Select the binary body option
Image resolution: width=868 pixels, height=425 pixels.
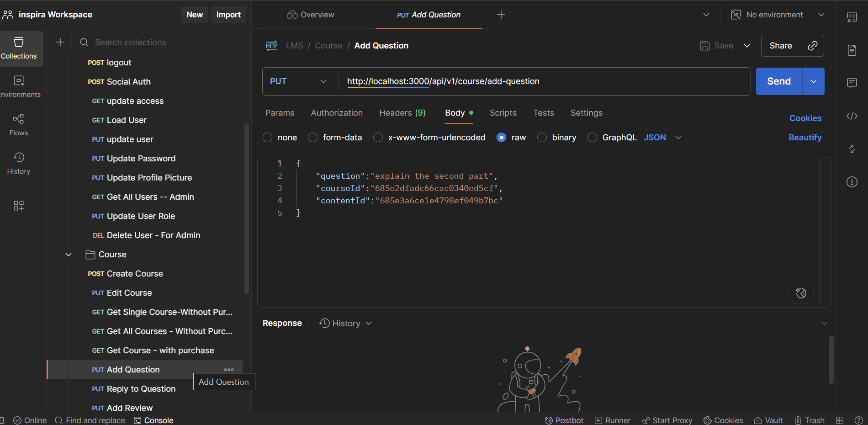click(542, 138)
